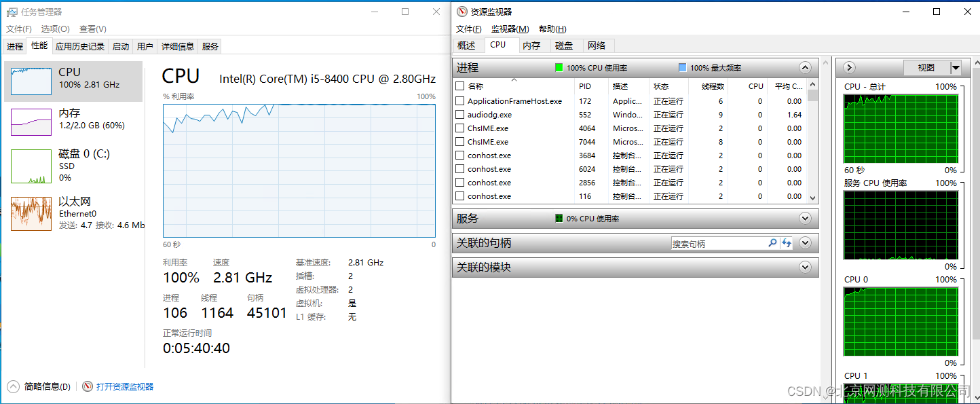Viewport: 980px width, 404px height.
Task: Select the CPU thumbnail in Task Manager sidebar
Action: click(74, 81)
